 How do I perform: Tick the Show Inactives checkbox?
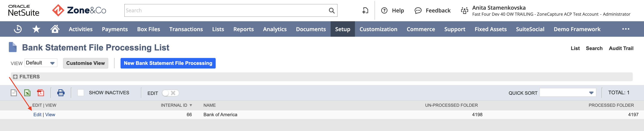(80, 93)
